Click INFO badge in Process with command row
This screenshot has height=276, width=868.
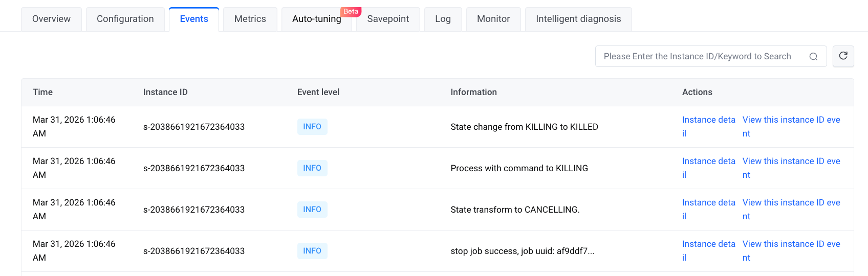click(x=312, y=168)
